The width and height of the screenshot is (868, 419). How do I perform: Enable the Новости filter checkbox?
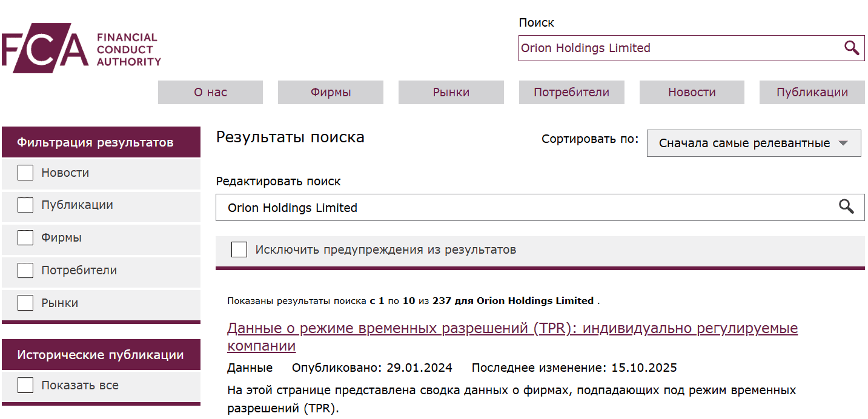coord(25,173)
